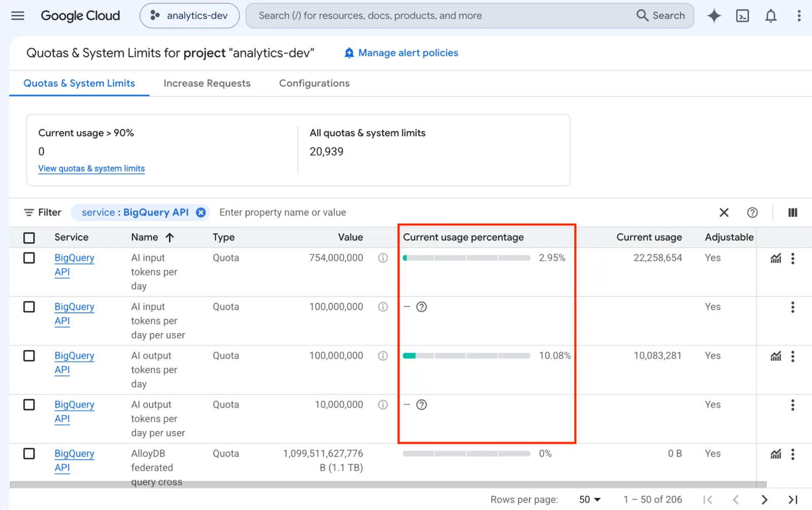Activate Cloud Shell terminal icon
This screenshot has height=510, width=812.
pos(742,16)
